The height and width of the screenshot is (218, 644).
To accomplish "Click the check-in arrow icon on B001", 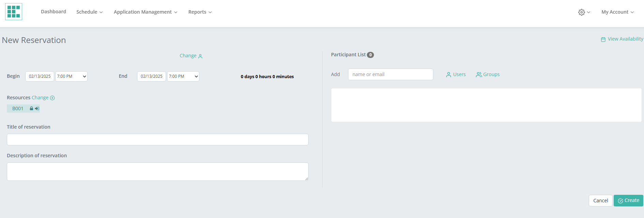I will [37, 108].
